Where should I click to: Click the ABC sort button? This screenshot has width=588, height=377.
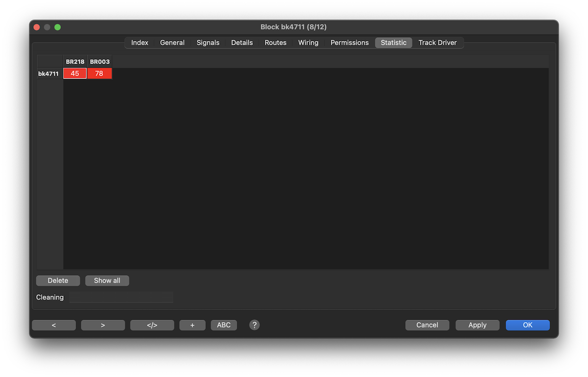224,325
